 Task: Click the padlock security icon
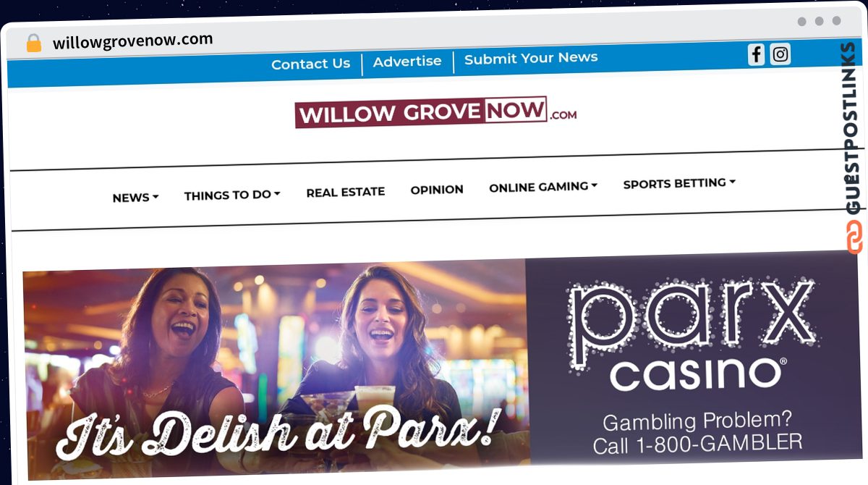[33, 43]
